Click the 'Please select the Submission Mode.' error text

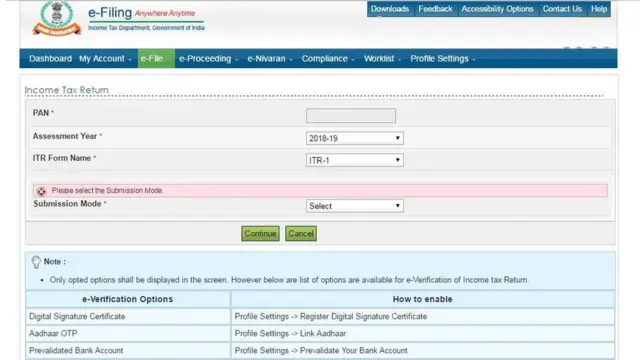pyautogui.click(x=107, y=191)
